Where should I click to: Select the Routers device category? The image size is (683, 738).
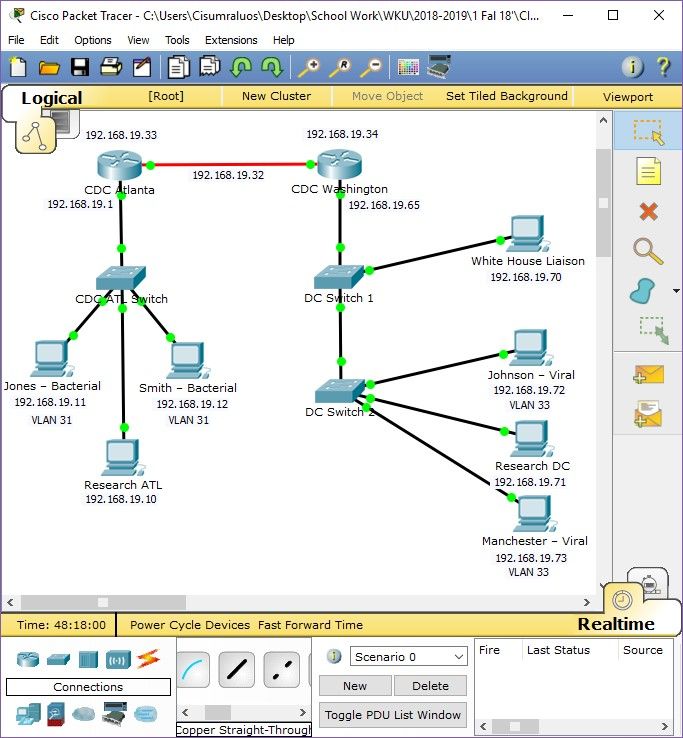click(28, 659)
